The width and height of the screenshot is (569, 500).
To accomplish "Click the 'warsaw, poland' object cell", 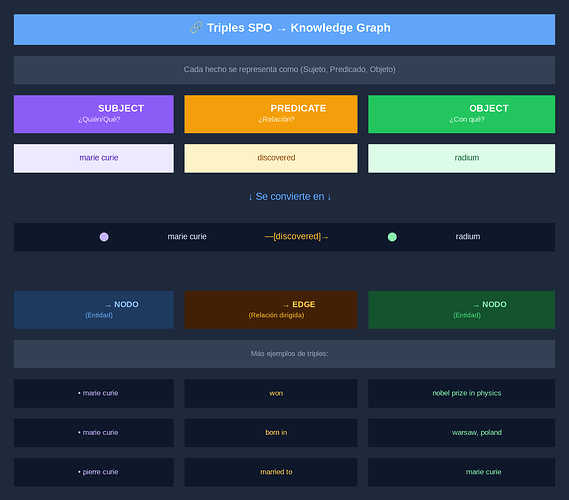I will tap(462, 433).
